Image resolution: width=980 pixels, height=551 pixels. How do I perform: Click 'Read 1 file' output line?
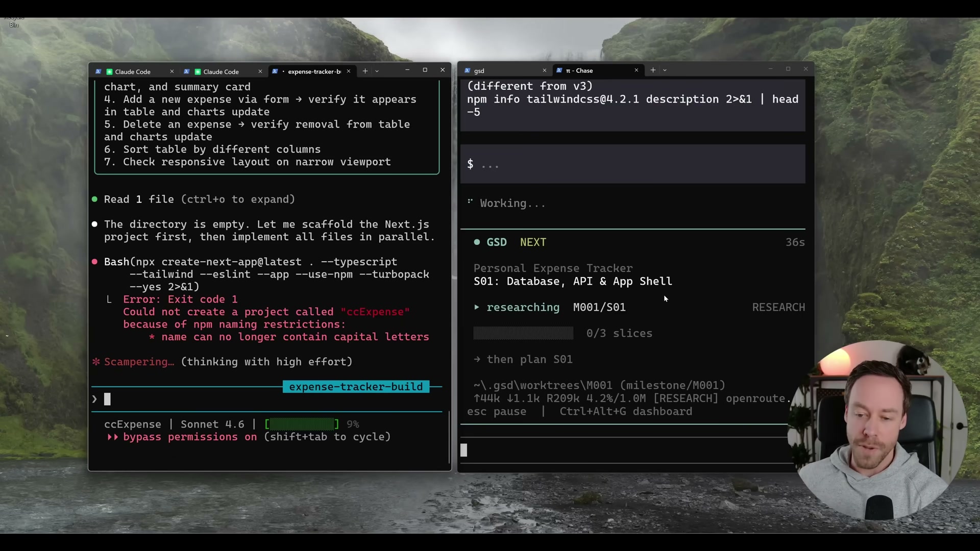tap(200, 199)
